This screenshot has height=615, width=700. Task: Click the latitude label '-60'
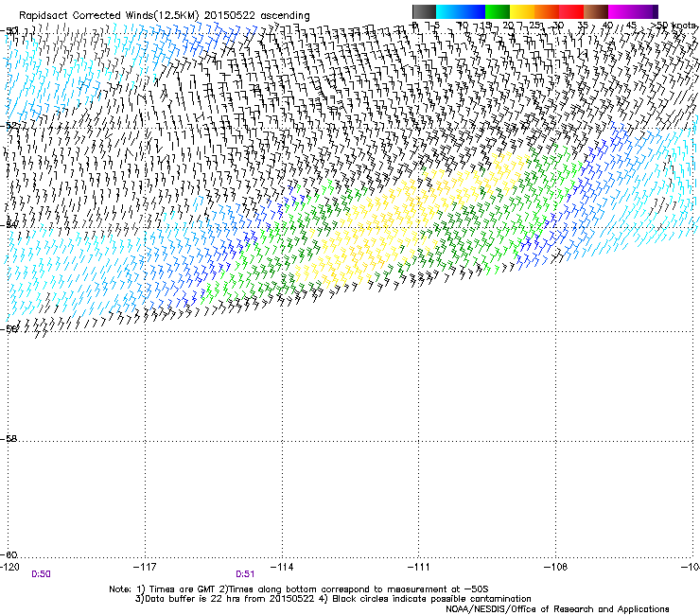[x=9, y=554]
